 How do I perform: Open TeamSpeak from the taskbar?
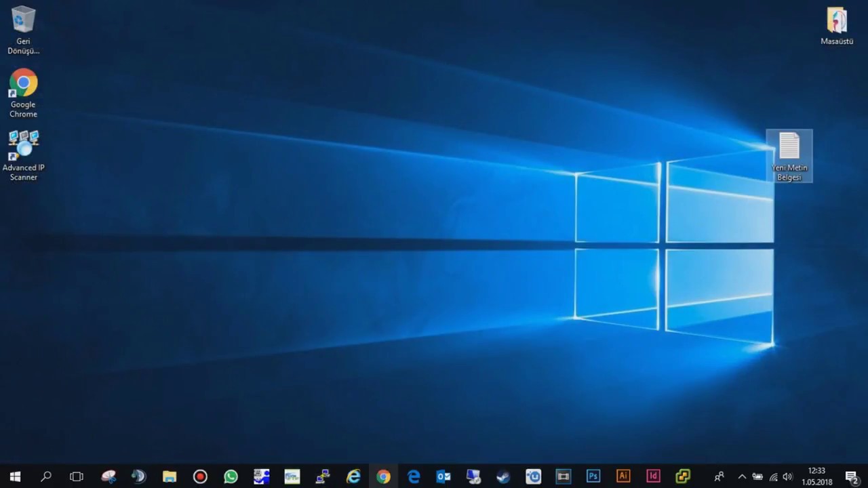point(139,476)
